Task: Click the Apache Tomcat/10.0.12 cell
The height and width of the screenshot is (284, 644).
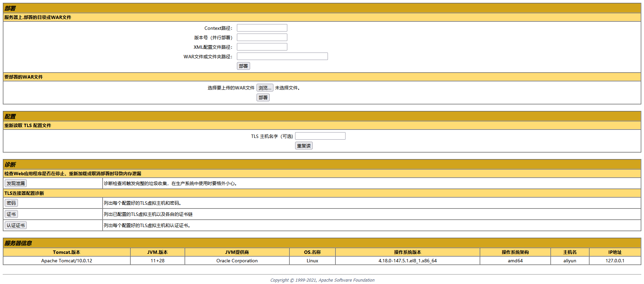Action: [x=67, y=261]
